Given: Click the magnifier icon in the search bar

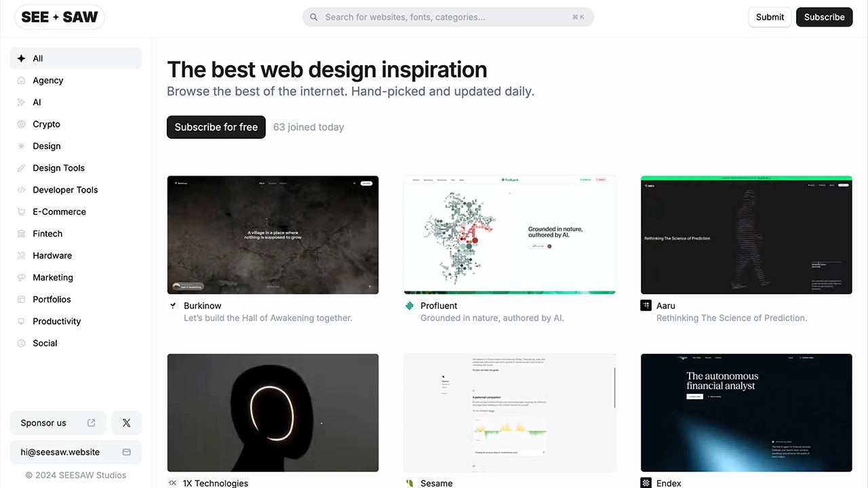Looking at the screenshot, I should (314, 17).
